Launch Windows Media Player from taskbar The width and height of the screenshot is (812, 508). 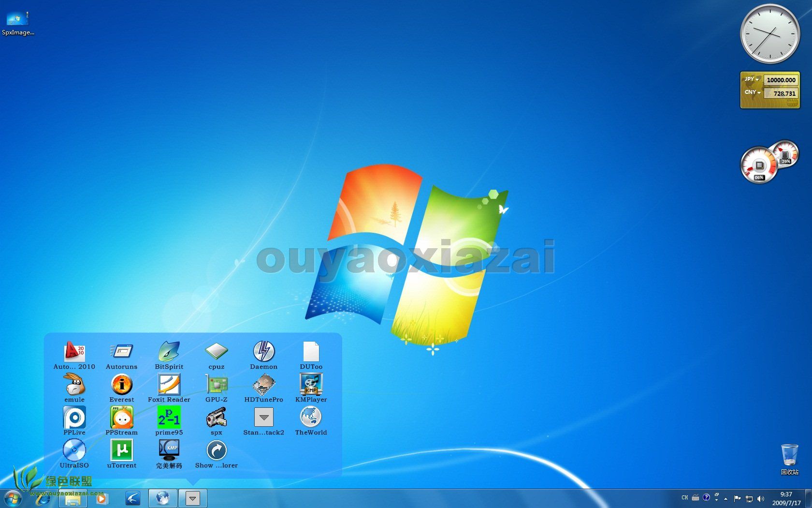click(101, 498)
